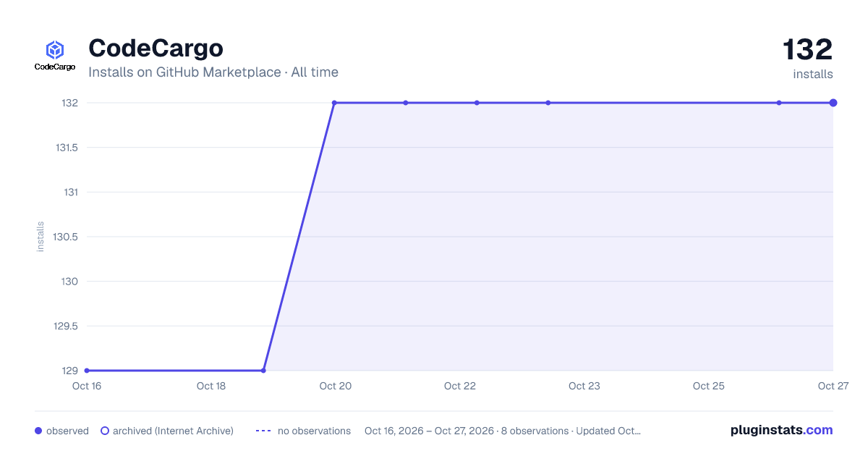Select the large final Oct 27 data point
868x456 pixels.
(833, 103)
